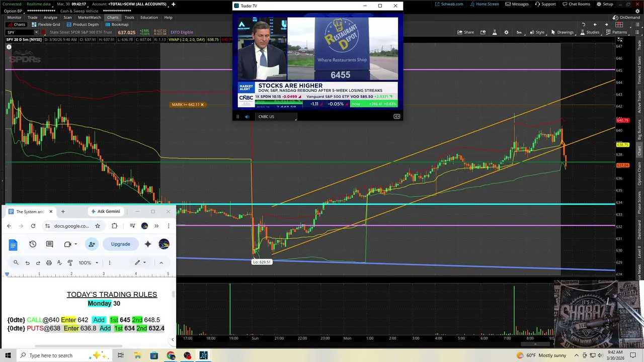
Task: Open the Scan tab
Action: click(67, 18)
